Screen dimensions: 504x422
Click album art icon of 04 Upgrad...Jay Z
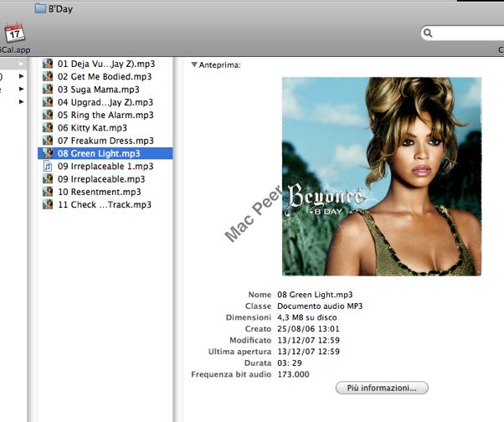point(48,102)
